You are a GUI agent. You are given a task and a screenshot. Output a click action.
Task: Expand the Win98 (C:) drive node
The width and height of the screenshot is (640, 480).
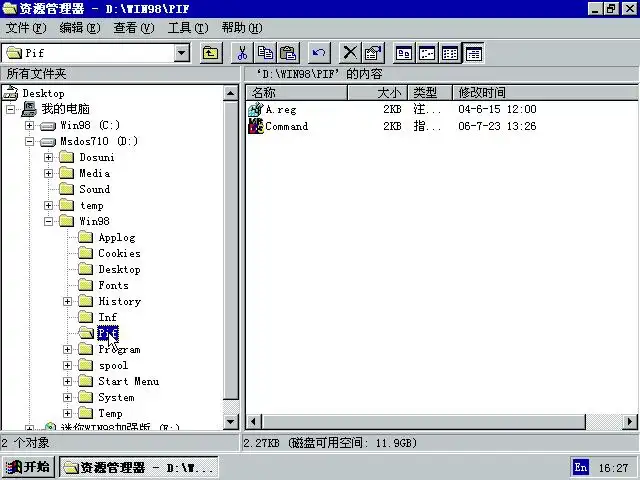[29, 125]
